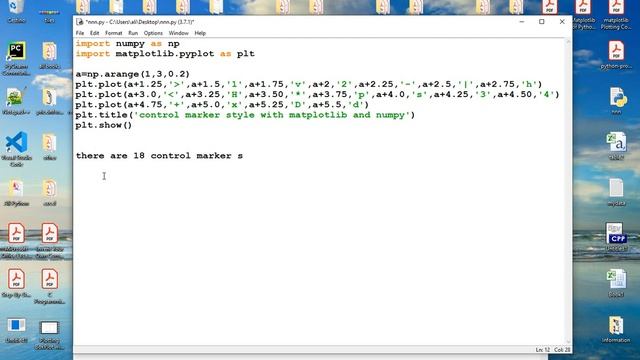The width and height of the screenshot is (640, 360).
Task: Click the plt.plot line starting with a+1.25
Action: coord(309,84)
